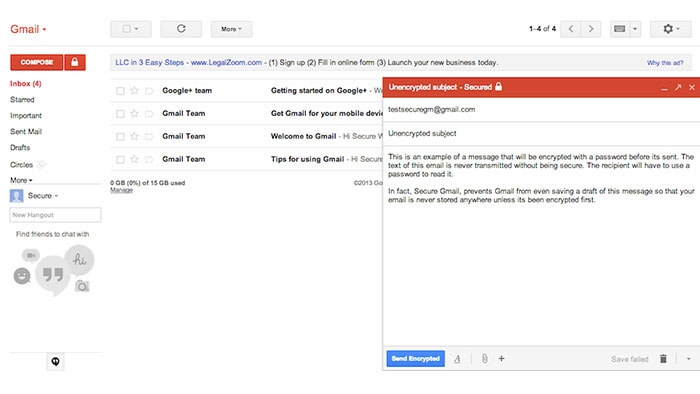Open the Starred folder
The height and width of the screenshot is (394, 700).
coord(22,100)
